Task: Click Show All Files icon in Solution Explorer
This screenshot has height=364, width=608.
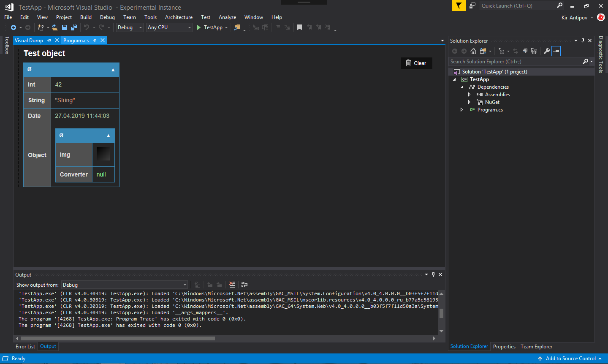Action: [x=534, y=51]
